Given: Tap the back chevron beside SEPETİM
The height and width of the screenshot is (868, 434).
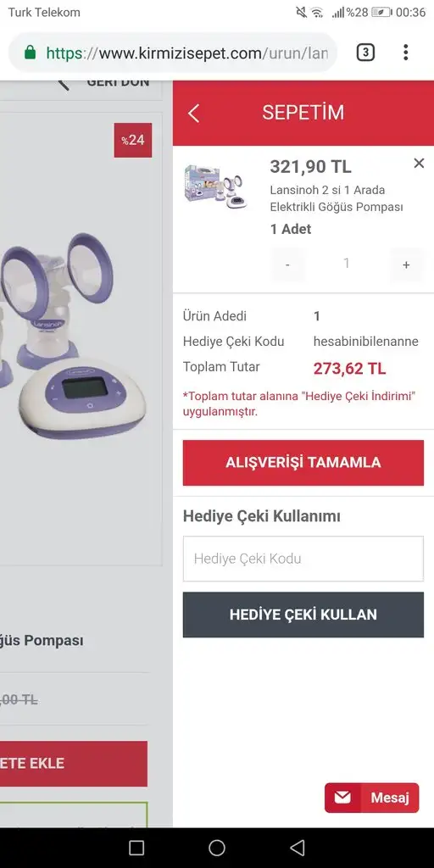Looking at the screenshot, I should coord(193,113).
